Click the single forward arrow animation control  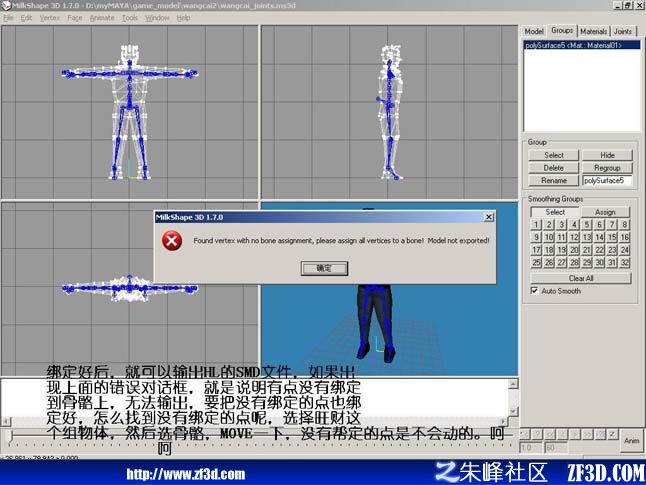tap(575, 434)
